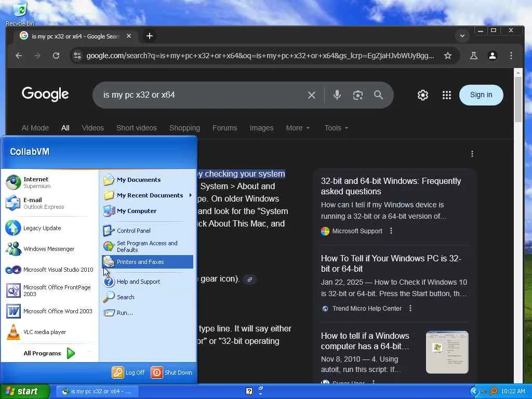Screen dimensions: 532x399
Task: Open the browser profile icon
Action: coord(493,56)
